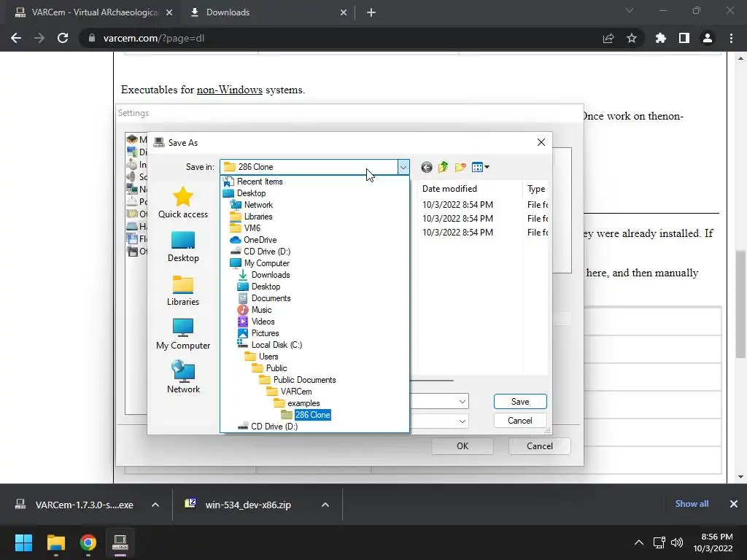Click Quick access star in places bar

(183, 203)
